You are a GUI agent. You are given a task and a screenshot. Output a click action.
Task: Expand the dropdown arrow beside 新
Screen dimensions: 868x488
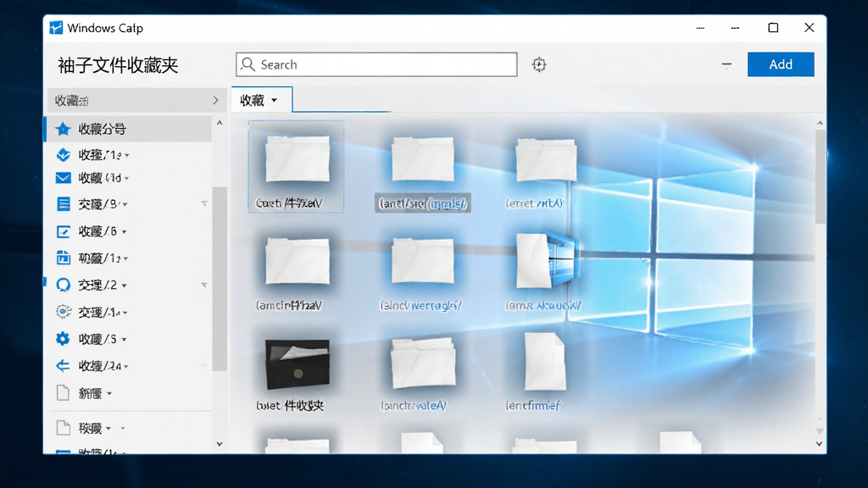pyautogui.click(x=109, y=393)
